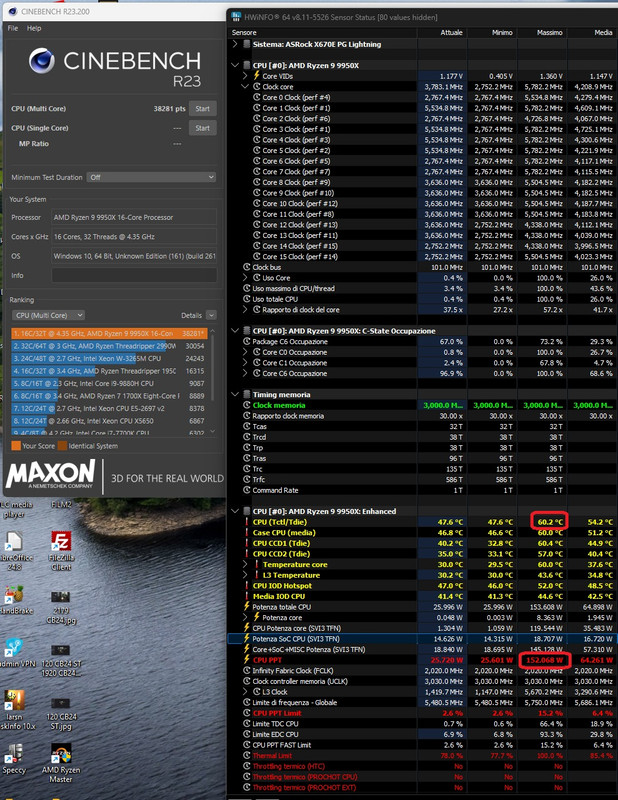Click the Clock memoria sensor icon

point(247,405)
